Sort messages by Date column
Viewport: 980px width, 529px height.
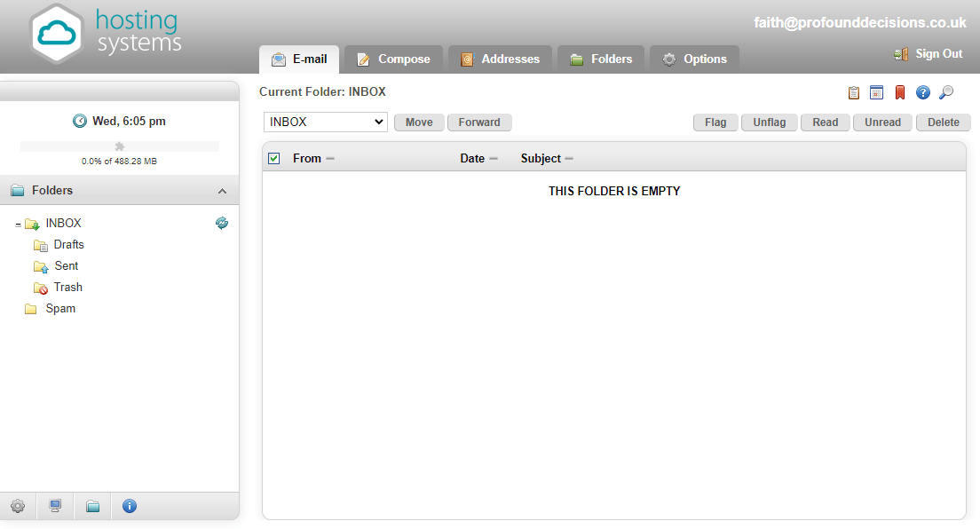[x=472, y=159]
